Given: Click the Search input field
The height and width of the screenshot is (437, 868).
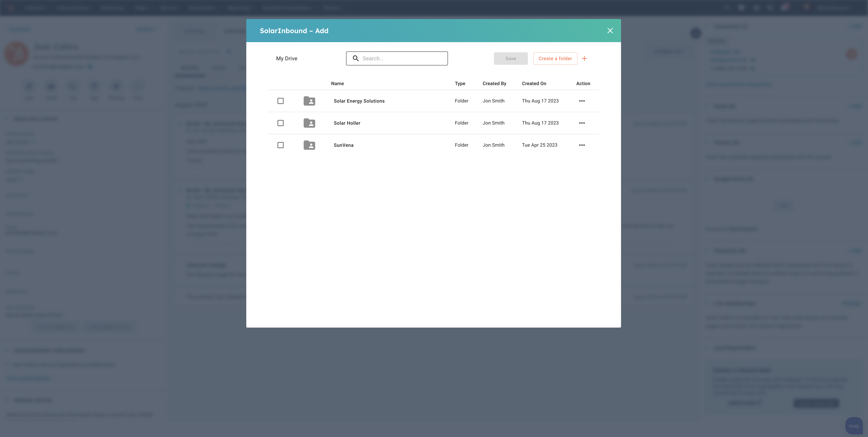Looking at the screenshot, I should point(397,58).
